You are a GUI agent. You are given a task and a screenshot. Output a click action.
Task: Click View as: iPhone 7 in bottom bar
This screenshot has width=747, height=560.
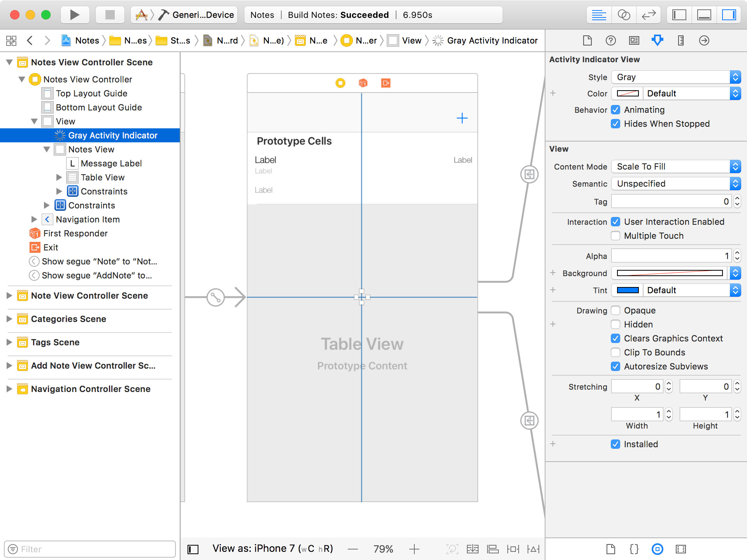tap(272, 548)
